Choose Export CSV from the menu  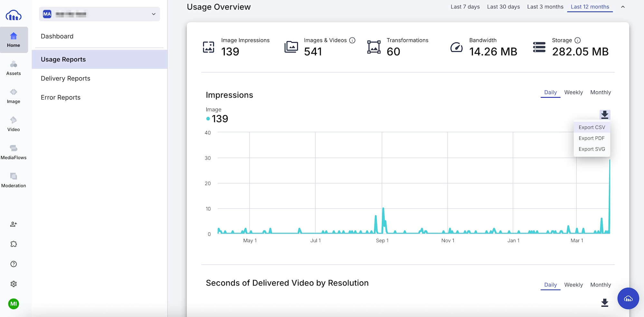tap(592, 127)
